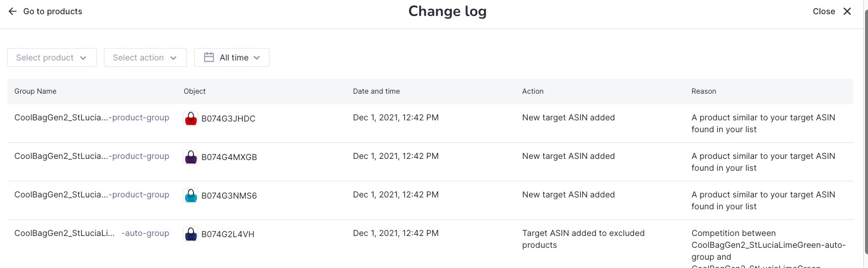Click the calendar icon in date filter
The width and height of the screenshot is (868, 268).
pyautogui.click(x=209, y=58)
